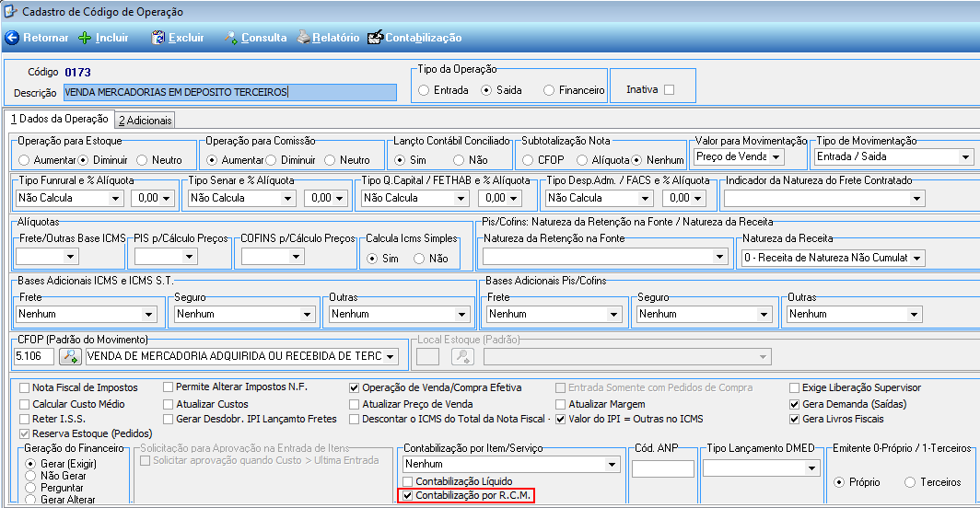The width and height of the screenshot is (980, 508).
Task: Expand Natureza da Receita dropdown
Action: (x=916, y=258)
